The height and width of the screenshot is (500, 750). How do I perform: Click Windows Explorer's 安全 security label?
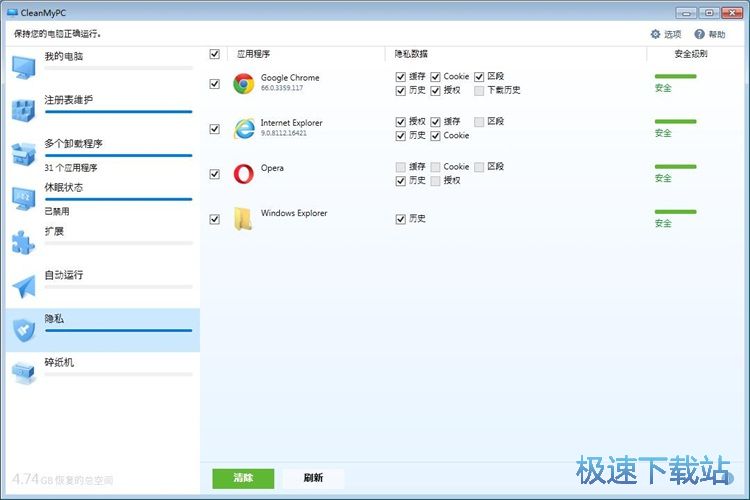pyautogui.click(x=663, y=223)
